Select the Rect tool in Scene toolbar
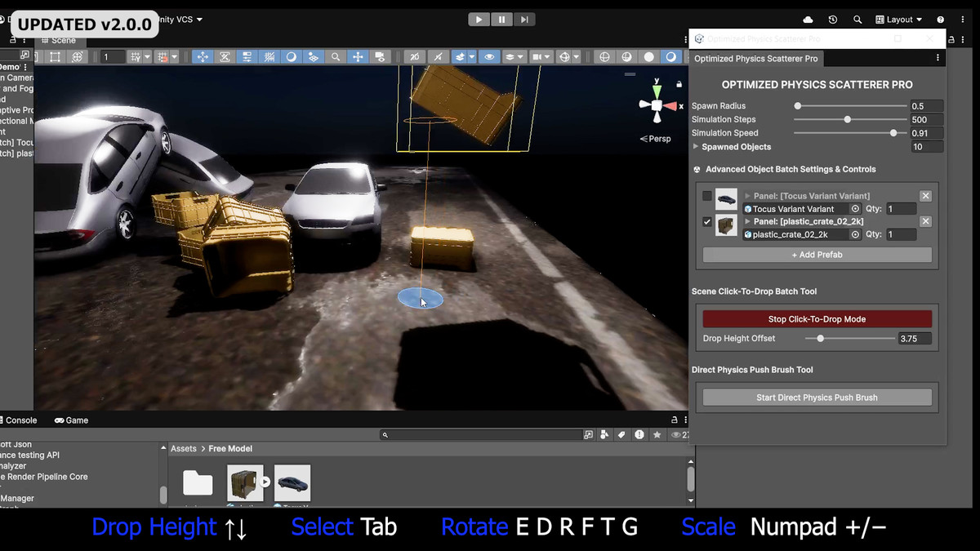The image size is (980, 551). click(55, 57)
